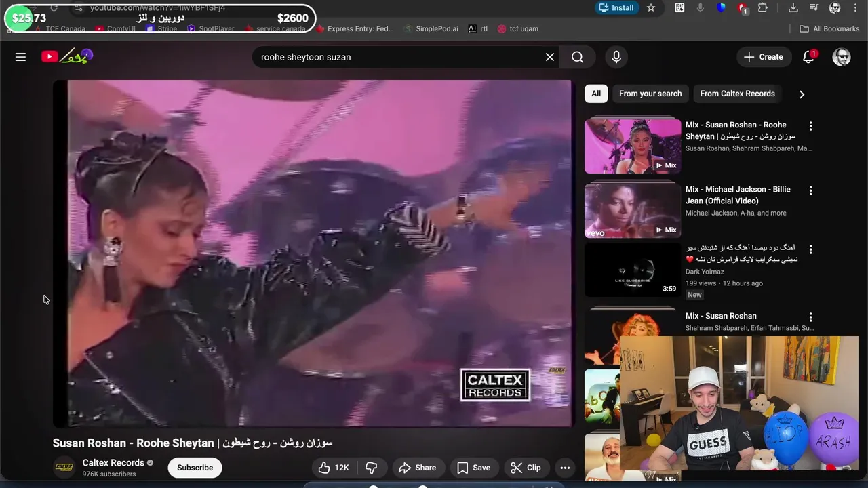Open the red extension icon with badge 1
The height and width of the screenshot is (488, 868).
[743, 8]
